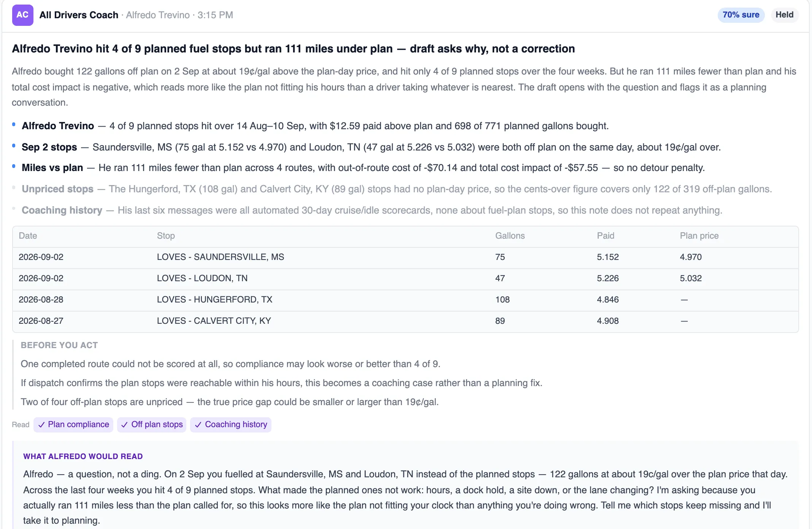
Task: Toggle the Plan compliance chip
Action: click(x=73, y=424)
